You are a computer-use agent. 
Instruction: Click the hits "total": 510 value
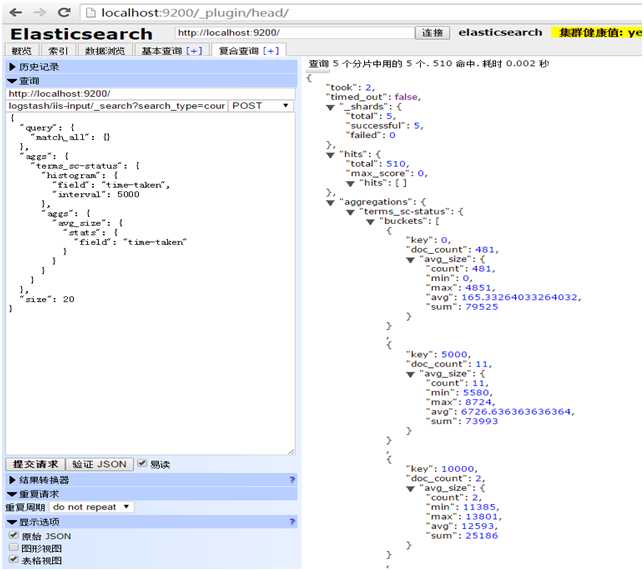pos(396,164)
